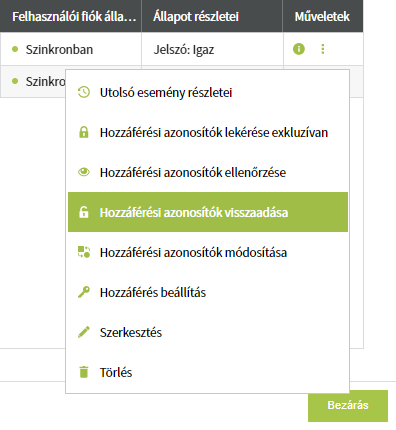Select Hozzáférési azonosítók módosítása
Image resolution: width=396 pixels, height=430 pixels.
pyautogui.click(x=208, y=252)
